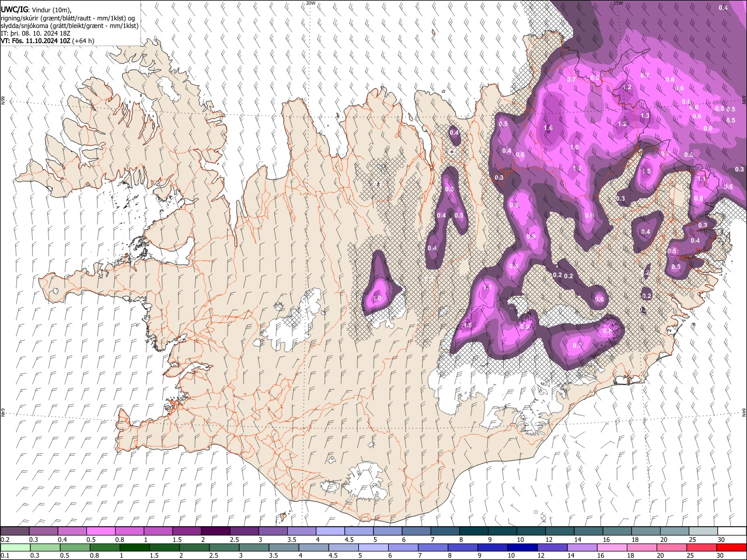Select the light pink 16 rain-scale swatch

click(x=612, y=548)
